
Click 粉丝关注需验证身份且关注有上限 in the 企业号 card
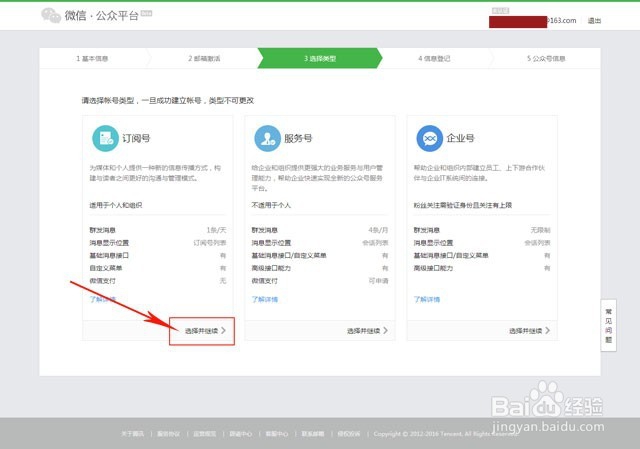[x=463, y=205]
